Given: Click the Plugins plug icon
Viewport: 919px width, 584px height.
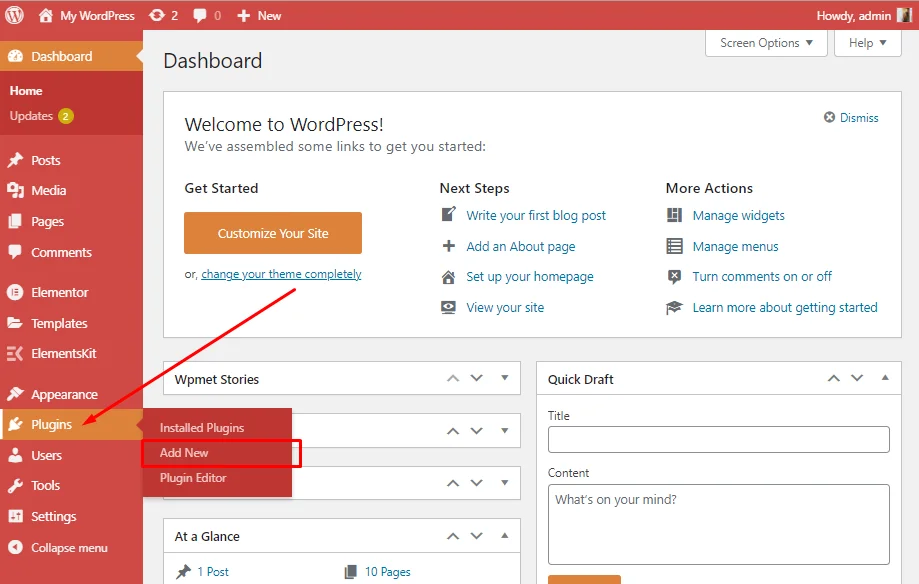Looking at the screenshot, I should pos(16,424).
